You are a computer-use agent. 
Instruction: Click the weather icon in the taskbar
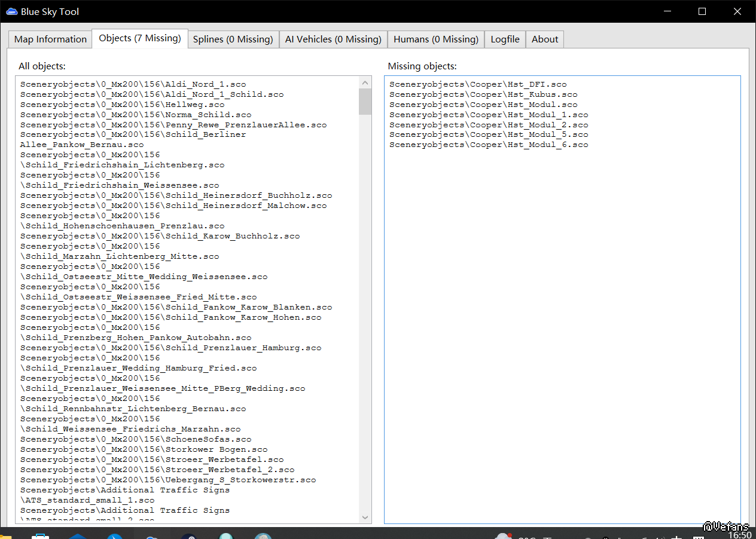[x=504, y=536]
